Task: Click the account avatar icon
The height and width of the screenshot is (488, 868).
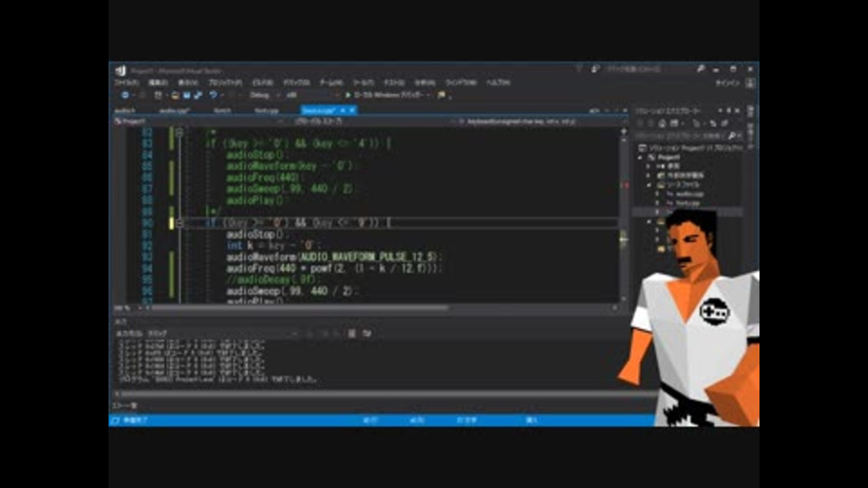Action: coord(750,83)
